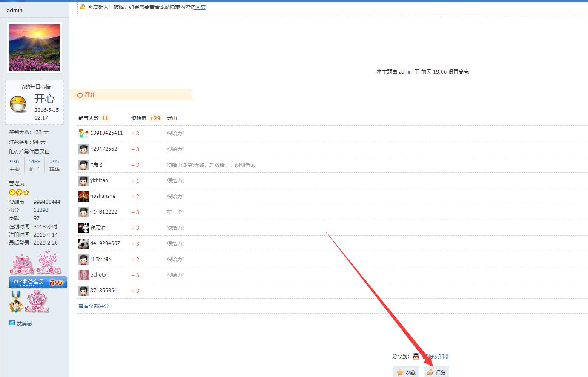This screenshot has width=588, height=377.
Task: Open avatar of user nbahanzhe
Action: [x=83, y=196]
